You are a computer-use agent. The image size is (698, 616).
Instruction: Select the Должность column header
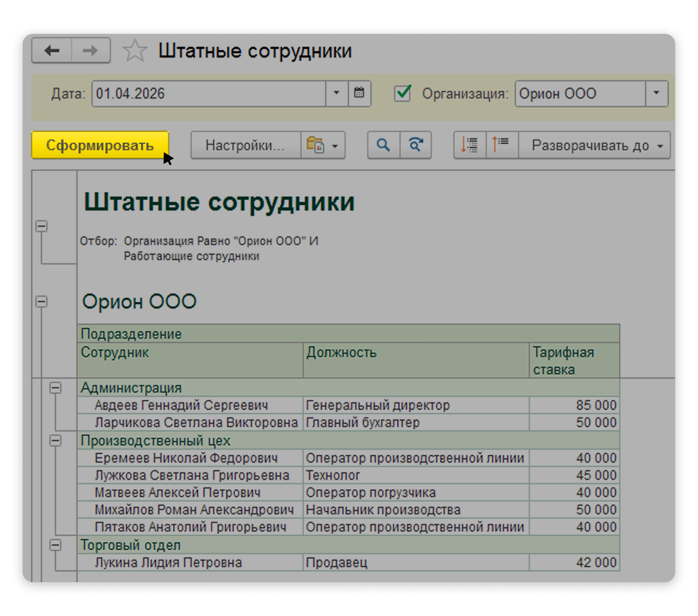pyautogui.click(x=416, y=360)
